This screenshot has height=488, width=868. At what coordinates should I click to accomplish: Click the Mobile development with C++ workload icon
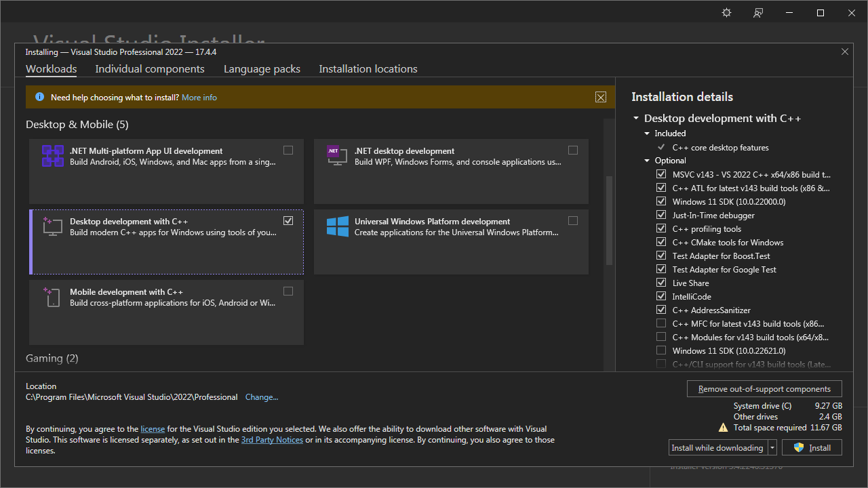coord(52,297)
